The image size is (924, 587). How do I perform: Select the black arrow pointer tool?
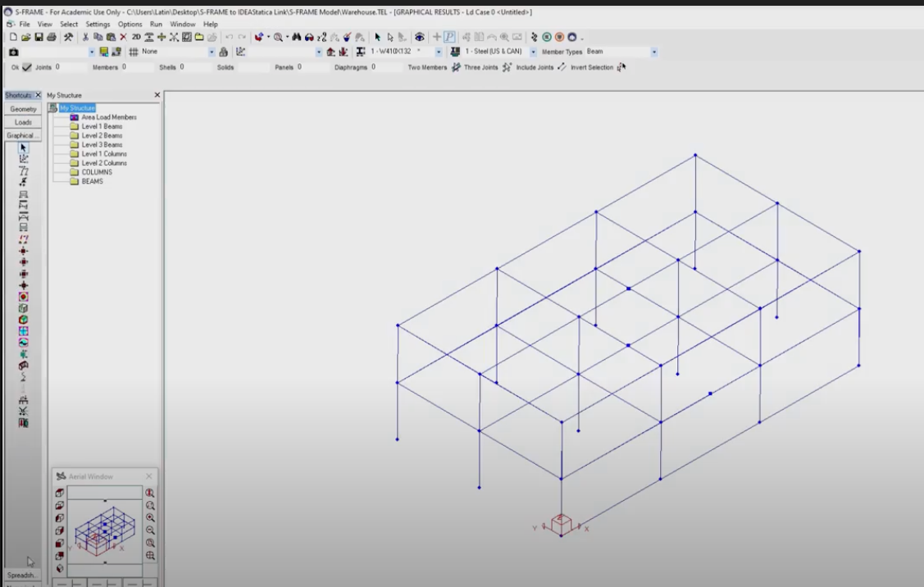(378, 37)
